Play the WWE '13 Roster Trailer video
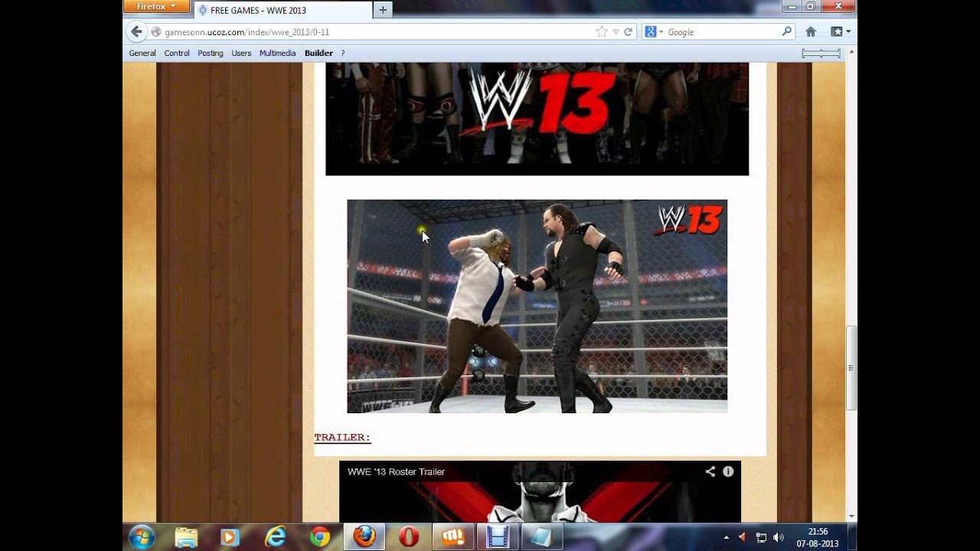The width and height of the screenshot is (980, 551). 540,491
